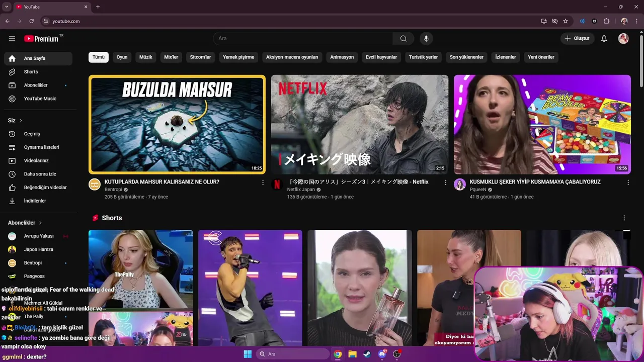
Task: Click the Oluştur create button
Action: point(578,38)
